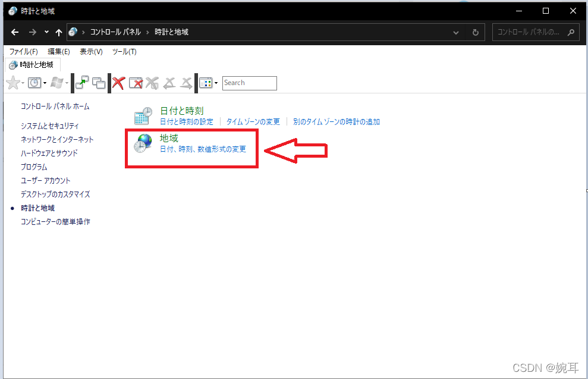
Task: Click the delete window toolbar icon
Action: point(136,83)
